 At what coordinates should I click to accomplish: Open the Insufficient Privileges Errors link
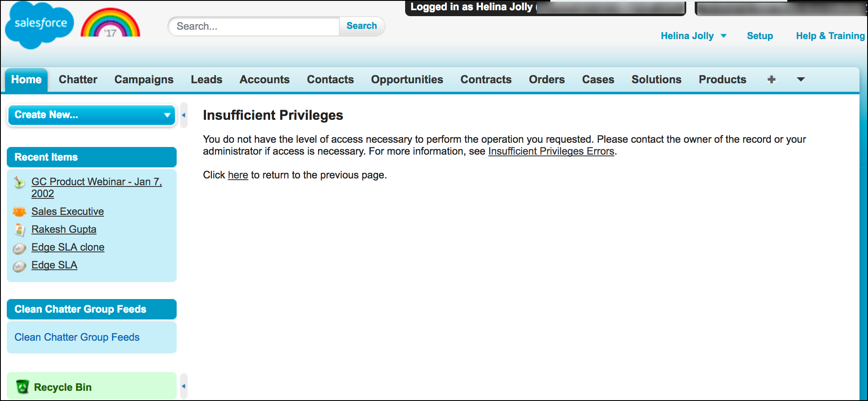tap(551, 151)
